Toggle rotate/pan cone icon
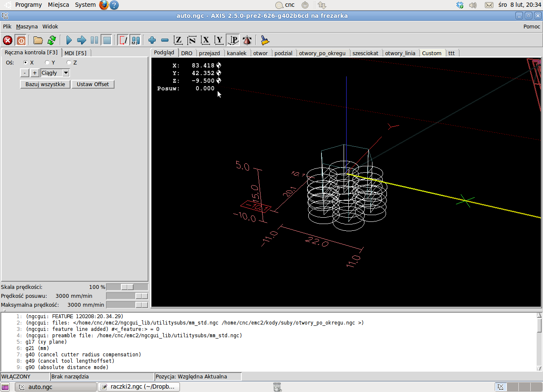Image resolution: width=543 pixels, height=392 pixels. coord(247,40)
